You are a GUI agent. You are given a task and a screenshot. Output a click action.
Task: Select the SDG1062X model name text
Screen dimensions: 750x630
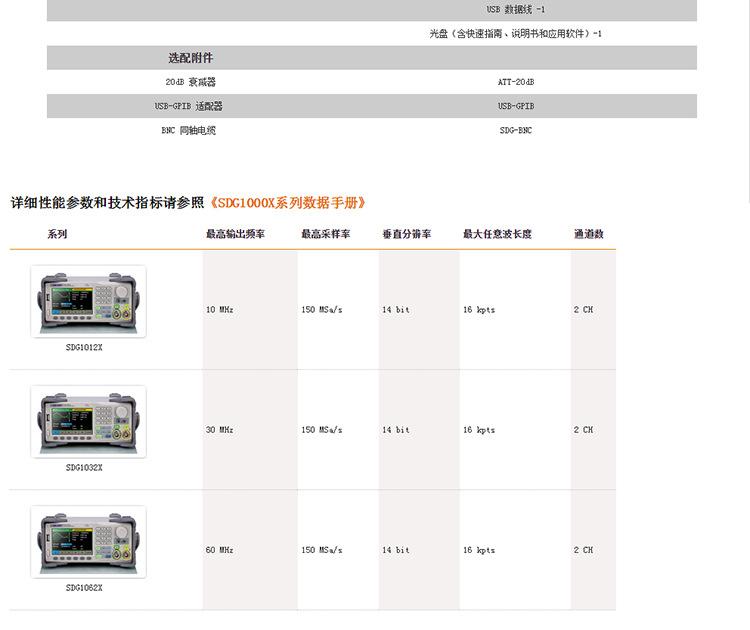point(84,587)
